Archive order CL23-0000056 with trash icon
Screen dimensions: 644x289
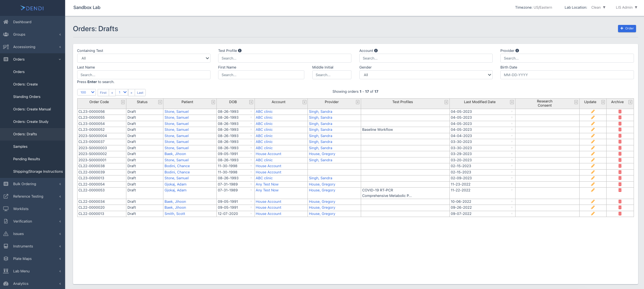pos(620,111)
